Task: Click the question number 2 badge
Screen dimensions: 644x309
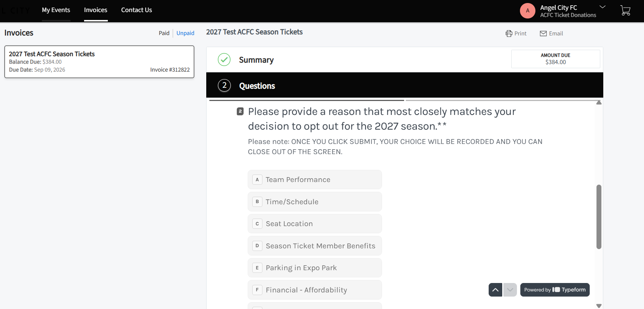Action: [x=240, y=111]
